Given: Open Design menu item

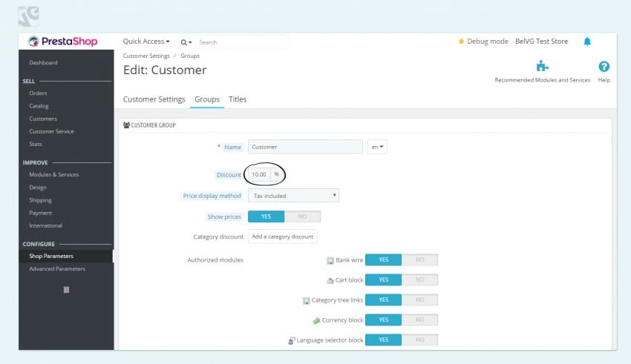Looking at the screenshot, I should [x=38, y=188].
